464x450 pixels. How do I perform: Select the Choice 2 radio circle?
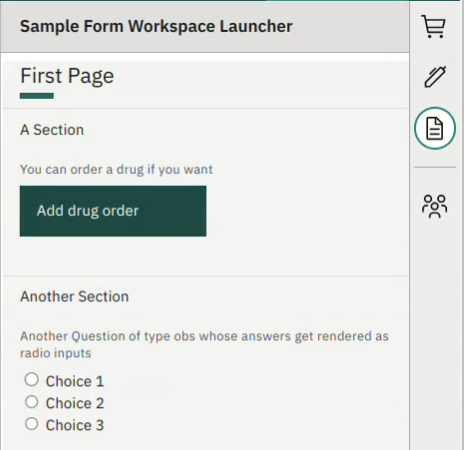tap(32, 402)
